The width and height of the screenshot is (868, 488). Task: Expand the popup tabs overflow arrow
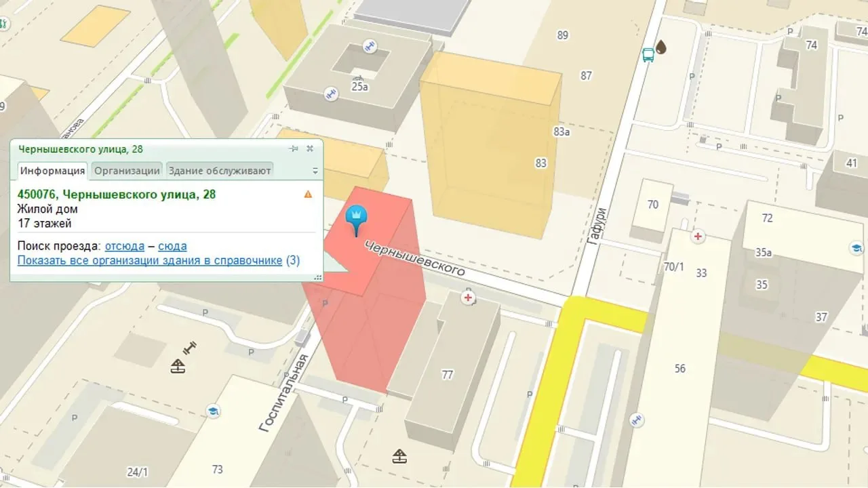coord(315,171)
